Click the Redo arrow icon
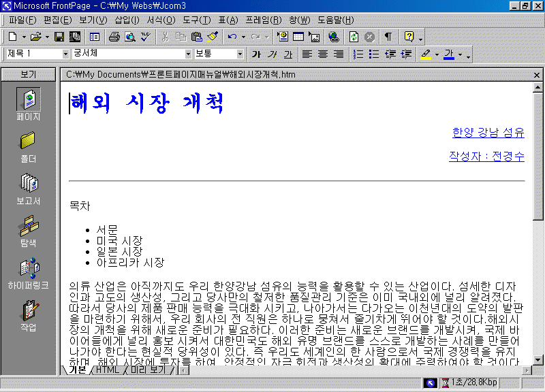 click(x=255, y=37)
